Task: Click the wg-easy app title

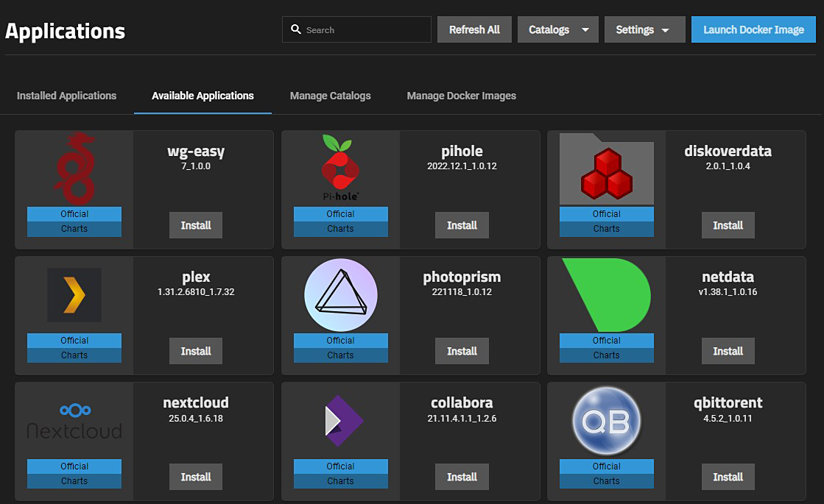Action: [x=196, y=152]
